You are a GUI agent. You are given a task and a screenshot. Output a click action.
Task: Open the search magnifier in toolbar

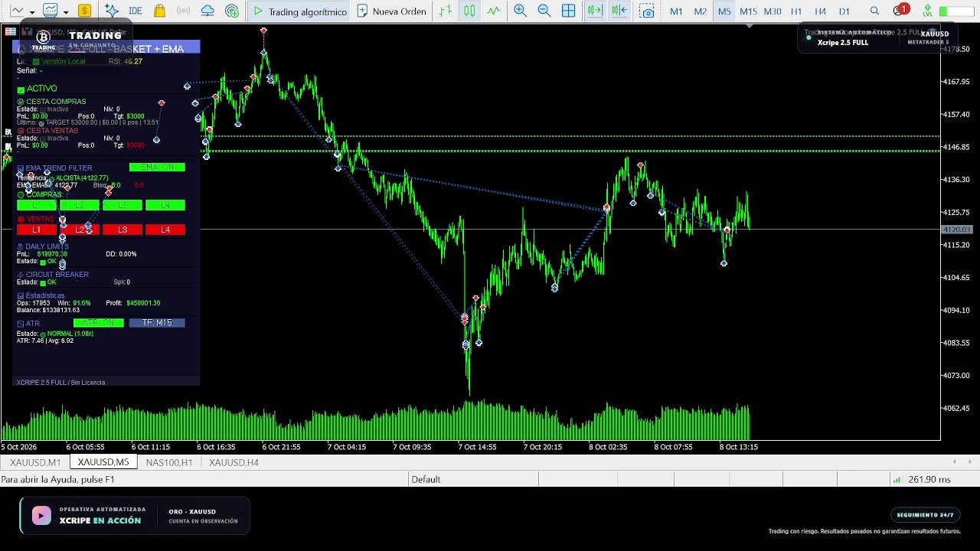click(874, 11)
